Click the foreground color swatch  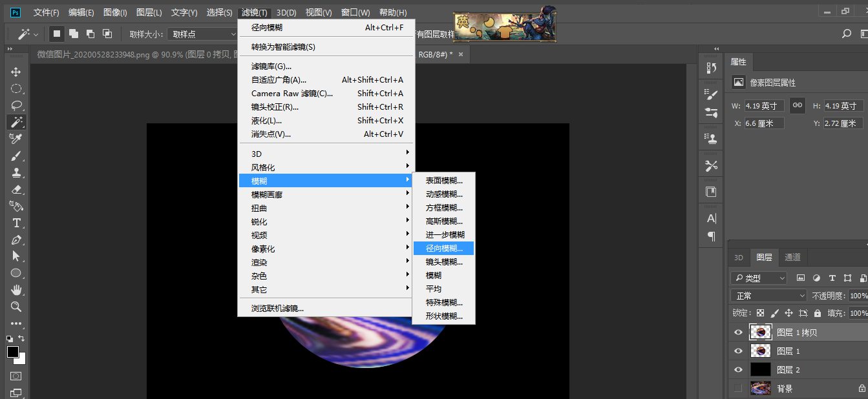click(x=13, y=352)
